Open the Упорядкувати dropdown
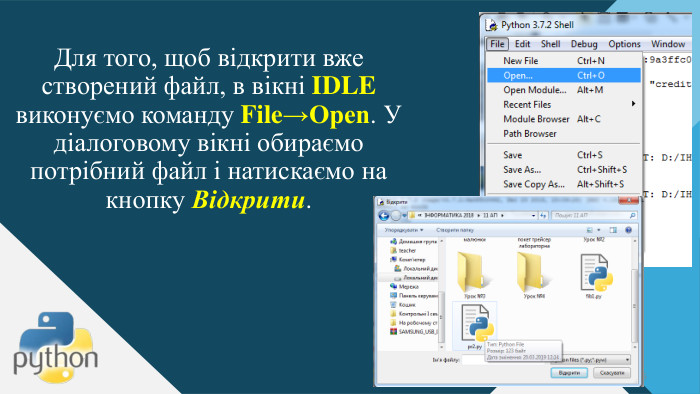700x394 pixels. point(404,230)
